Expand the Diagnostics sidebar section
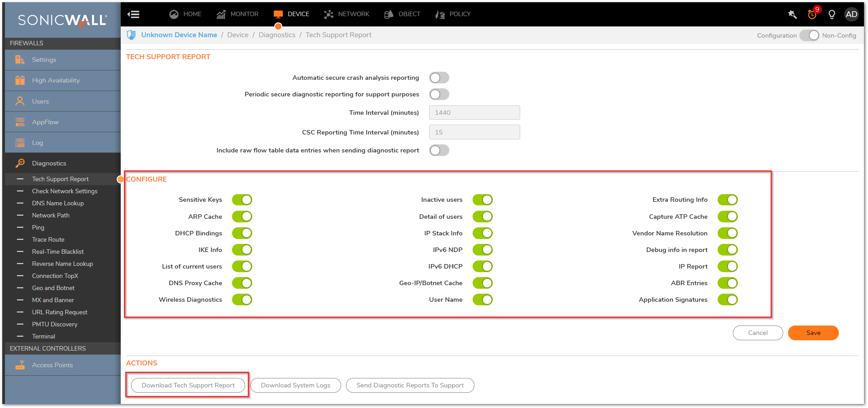868x408 pixels. pos(63,163)
